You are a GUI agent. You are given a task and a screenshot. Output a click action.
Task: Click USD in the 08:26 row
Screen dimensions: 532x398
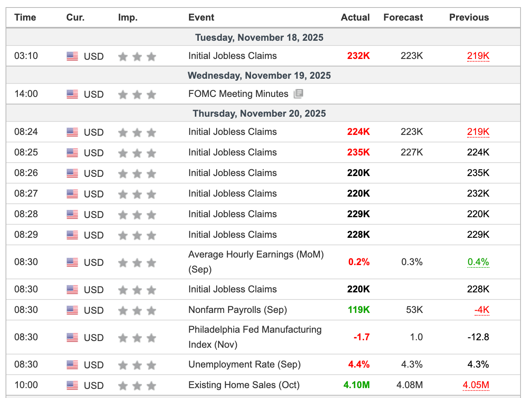[94, 173]
